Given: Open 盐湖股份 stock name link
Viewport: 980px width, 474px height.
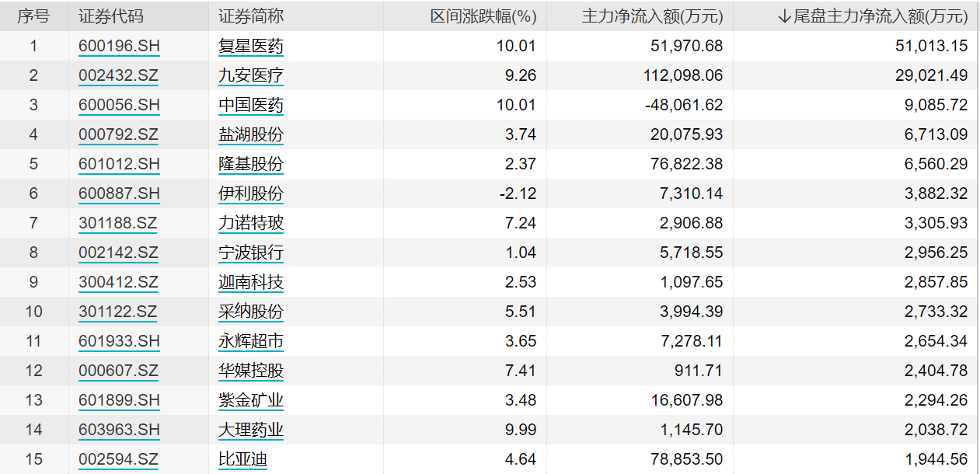Looking at the screenshot, I should [250, 134].
